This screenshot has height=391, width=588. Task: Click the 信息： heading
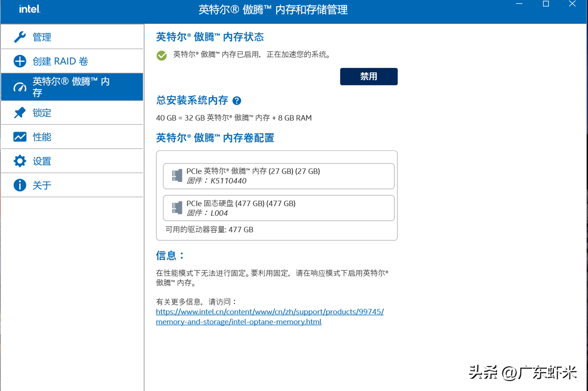pos(170,256)
